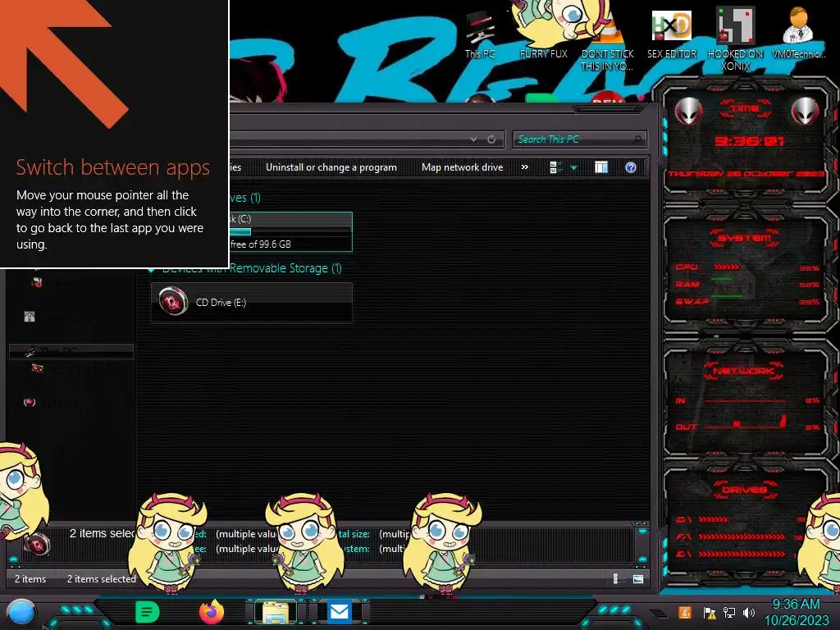Screen dimensions: 840x630
Task: Switch to File Explorer taskbar button
Action: [276, 612]
